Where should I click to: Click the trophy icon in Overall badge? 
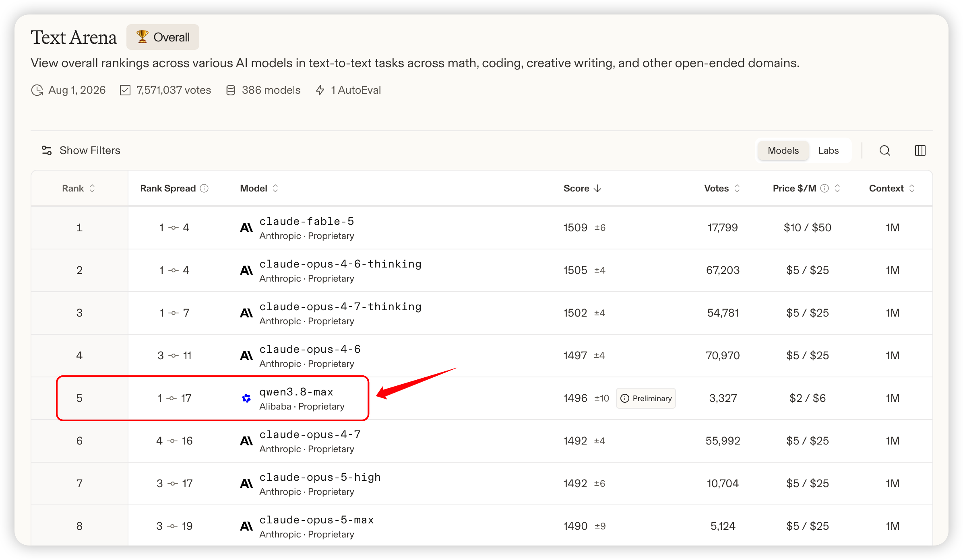pyautogui.click(x=142, y=37)
